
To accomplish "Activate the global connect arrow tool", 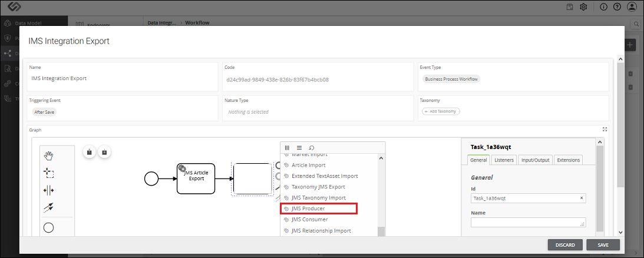I will coord(49,208).
